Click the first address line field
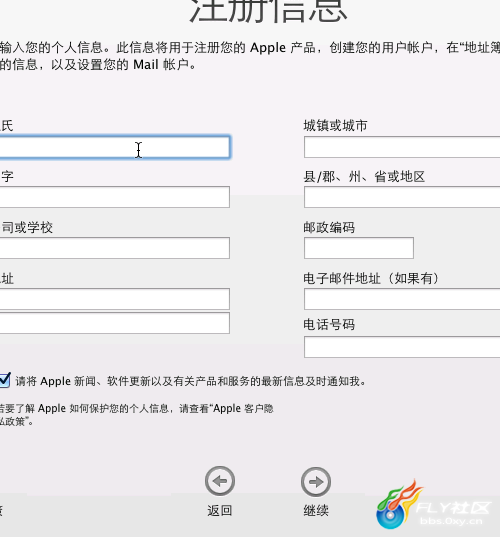Viewport: 500px width, 537px height. click(115, 299)
